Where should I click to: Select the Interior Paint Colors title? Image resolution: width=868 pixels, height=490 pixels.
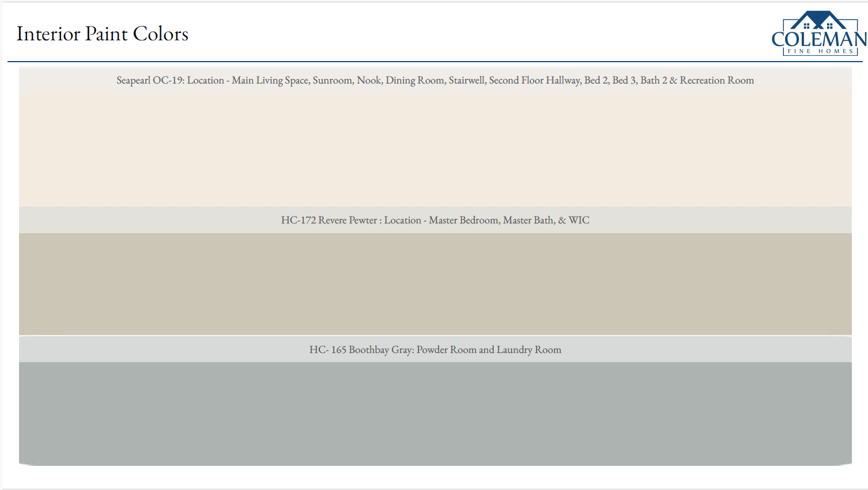coord(103,34)
